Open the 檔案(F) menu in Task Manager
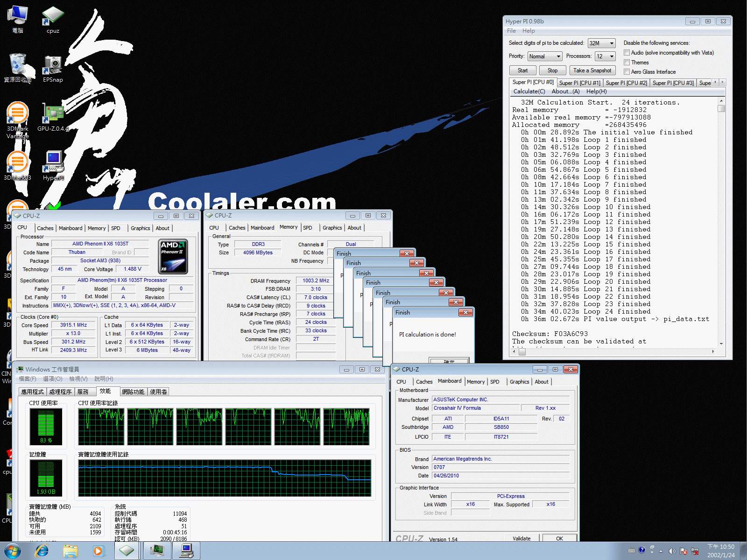 tap(28, 379)
